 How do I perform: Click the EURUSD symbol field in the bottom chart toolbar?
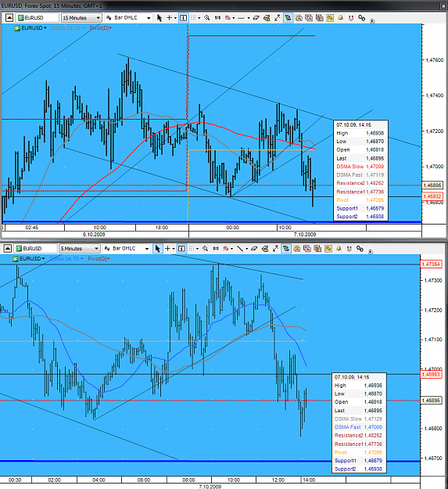[36, 249]
